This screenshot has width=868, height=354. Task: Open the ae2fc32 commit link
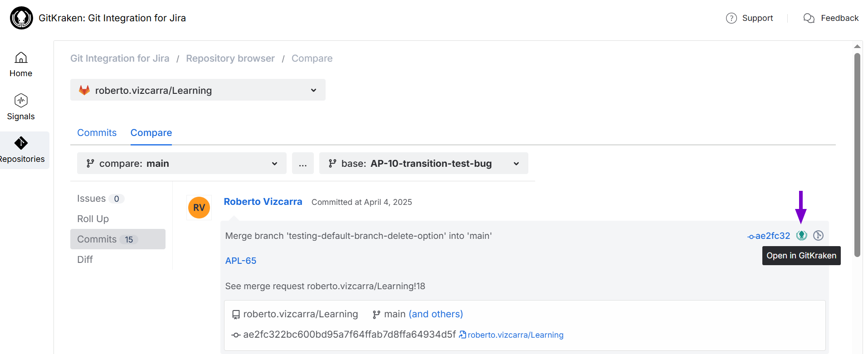coord(769,236)
